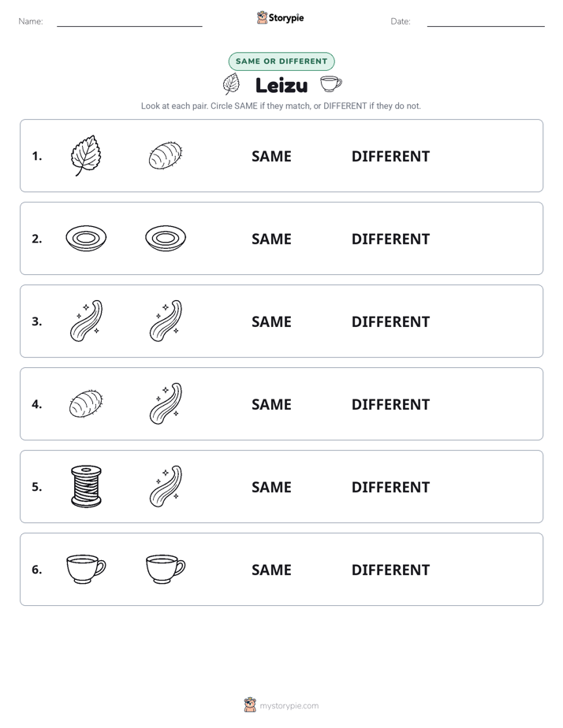Select SAME for row 2
This screenshot has height=728, width=563.
[271, 239]
